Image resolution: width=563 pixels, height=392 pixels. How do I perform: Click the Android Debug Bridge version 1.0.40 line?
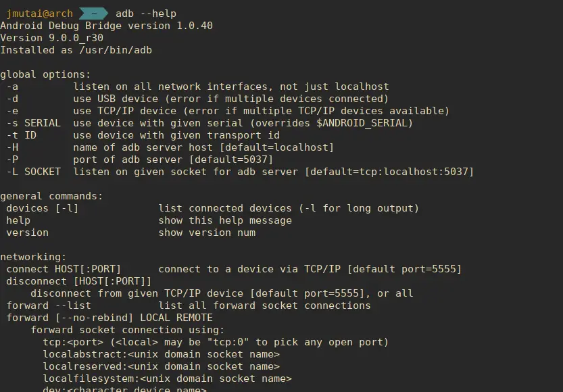coord(107,26)
